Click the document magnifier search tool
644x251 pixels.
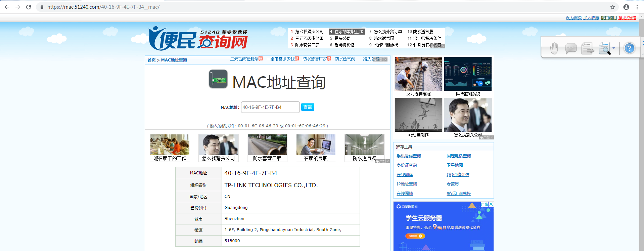pos(605,48)
